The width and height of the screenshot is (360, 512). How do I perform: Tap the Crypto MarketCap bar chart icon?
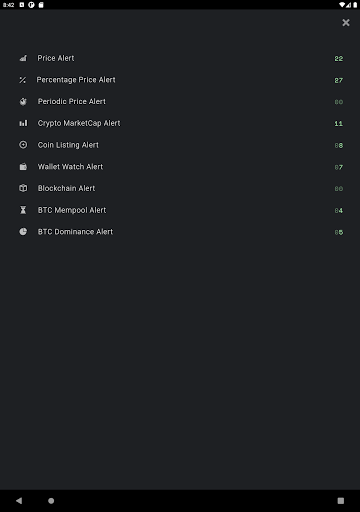(x=23, y=123)
